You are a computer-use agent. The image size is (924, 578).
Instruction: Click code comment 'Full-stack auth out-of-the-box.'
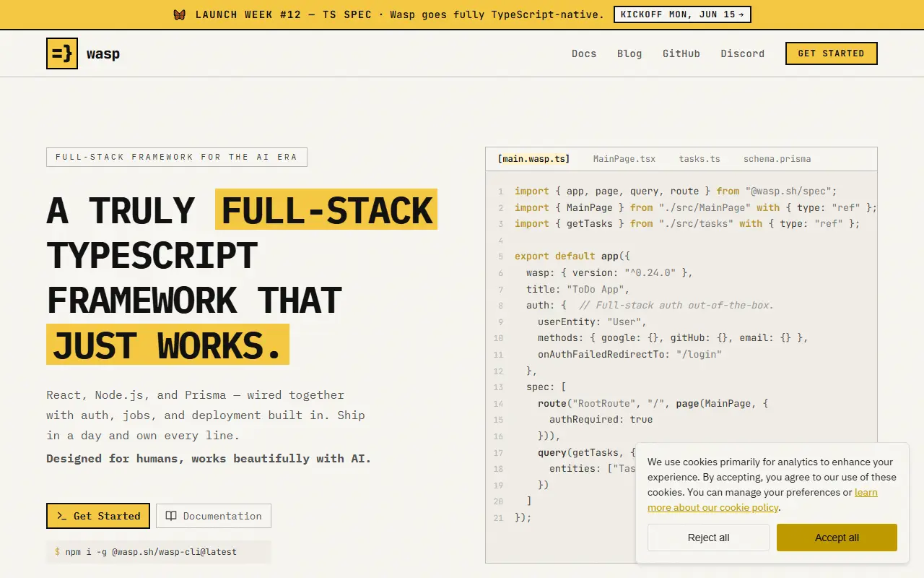(x=676, y=305)
